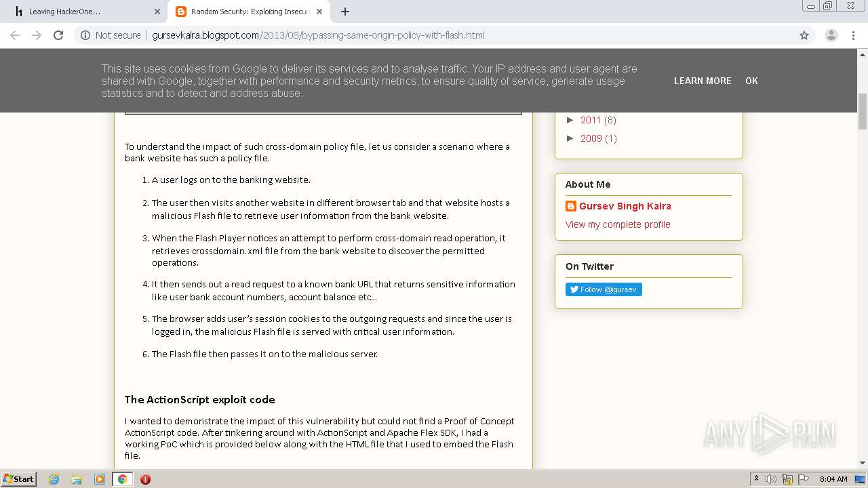Open the Windows Start menu
868x488 pixels.
pos(19,479)
